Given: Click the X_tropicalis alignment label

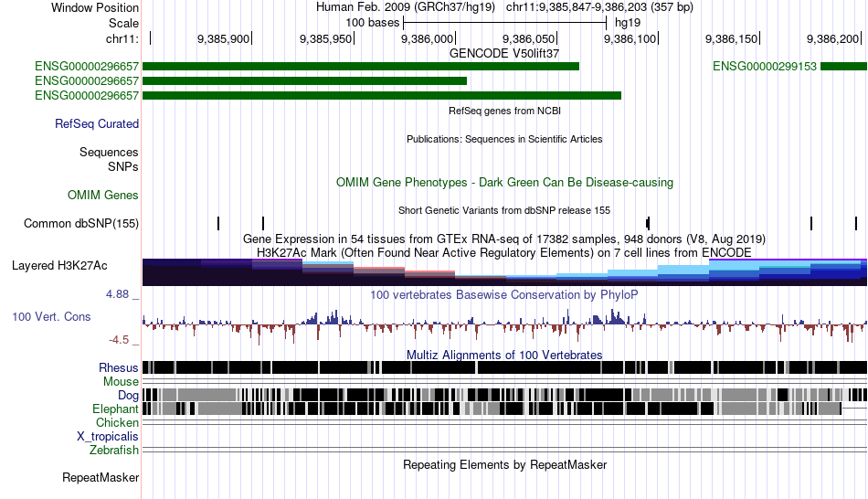Looking at the screenshot, I should tap(108, 437).
